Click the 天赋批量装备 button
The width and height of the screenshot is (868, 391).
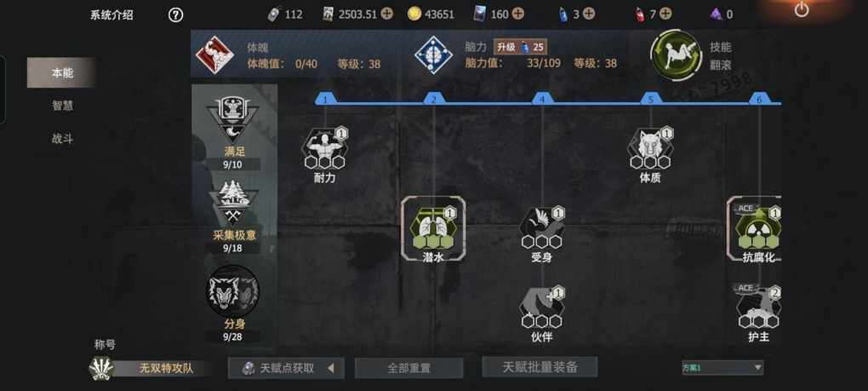[x=540, y=366]
